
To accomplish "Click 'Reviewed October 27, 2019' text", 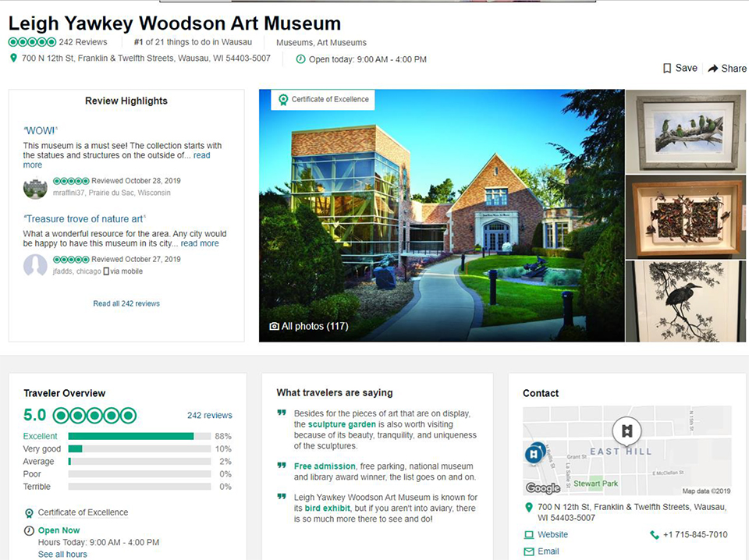I will click(136, 259).
